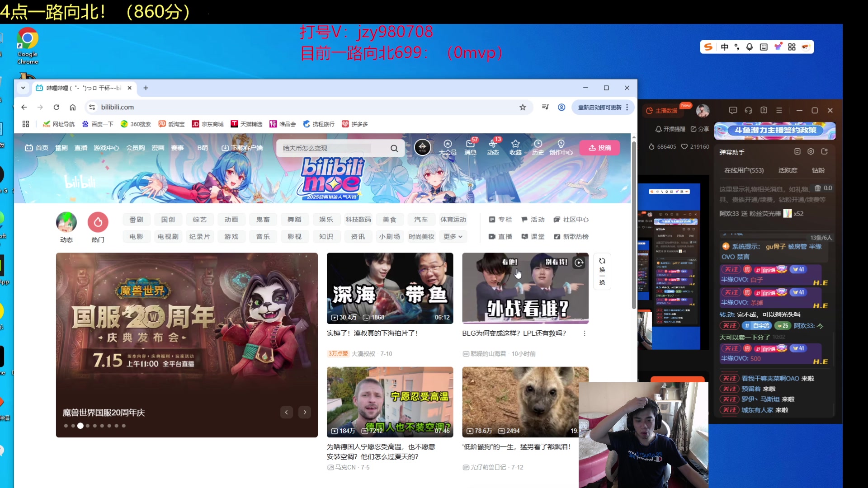Toggle Sogou voice input microphone icon
The image size is (868, 488).
coord(750,47)
